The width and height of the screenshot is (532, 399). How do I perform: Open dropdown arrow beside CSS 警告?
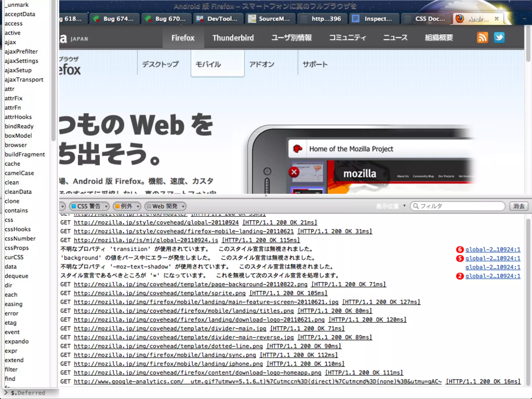pyautogui.click(x=106, y=206)
